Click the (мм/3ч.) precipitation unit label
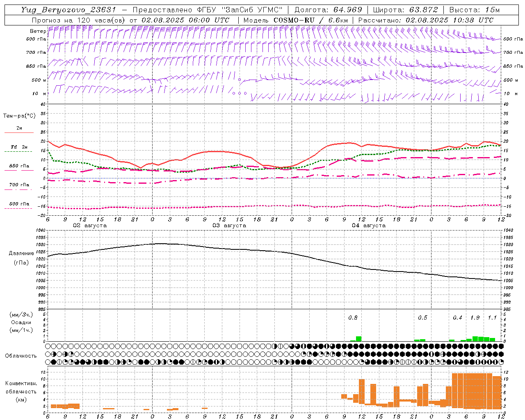The image size is (525, 420). tap(21, 315)
